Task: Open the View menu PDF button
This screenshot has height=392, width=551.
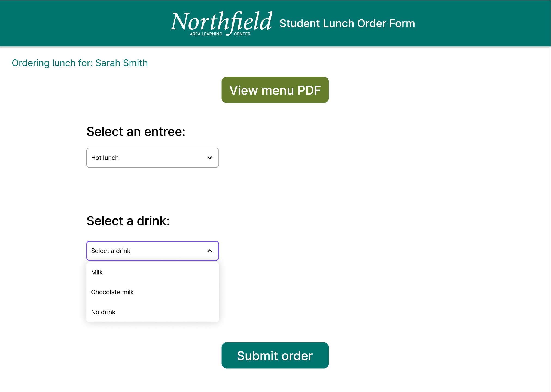Action: pos(275,90)
